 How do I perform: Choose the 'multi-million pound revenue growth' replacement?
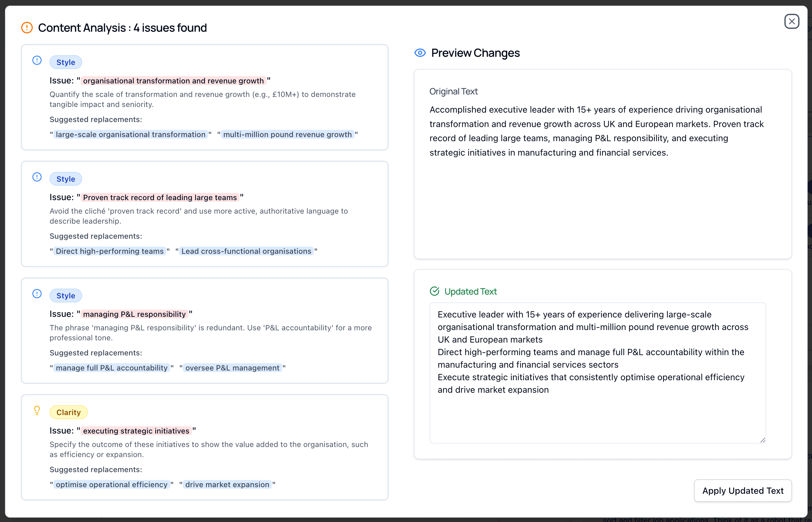(287, 134)
